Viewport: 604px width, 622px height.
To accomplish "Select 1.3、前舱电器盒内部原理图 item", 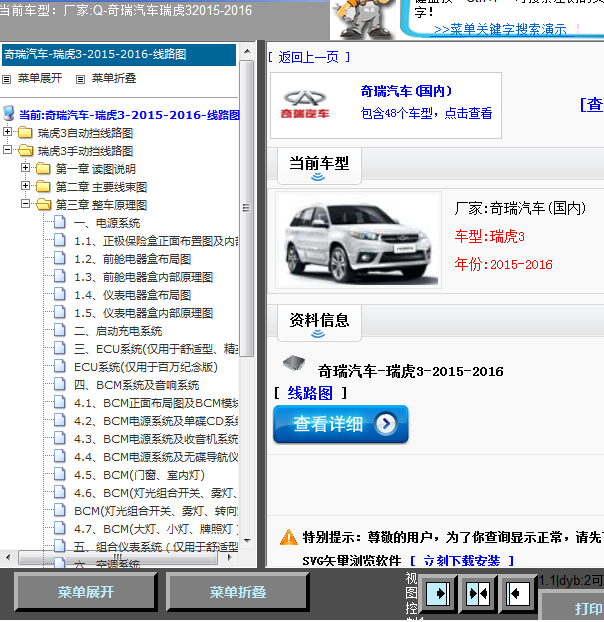I will click(x=144, y=277).
